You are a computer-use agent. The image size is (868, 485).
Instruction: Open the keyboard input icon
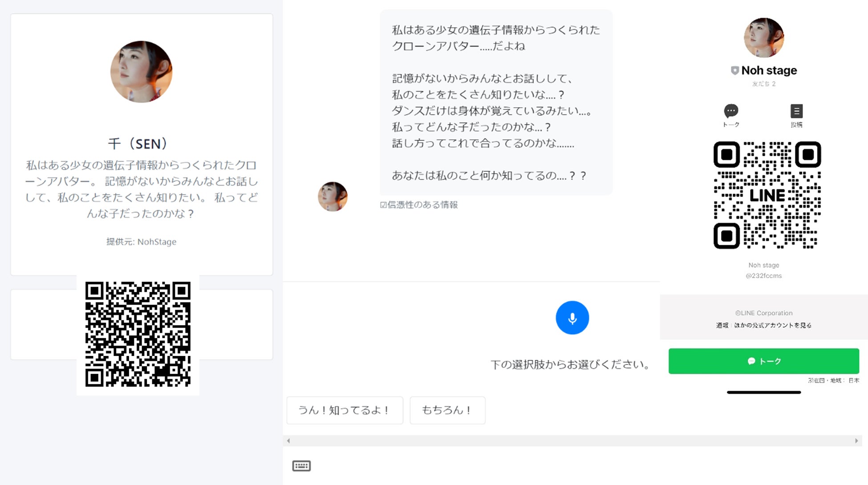click(301, 465)
